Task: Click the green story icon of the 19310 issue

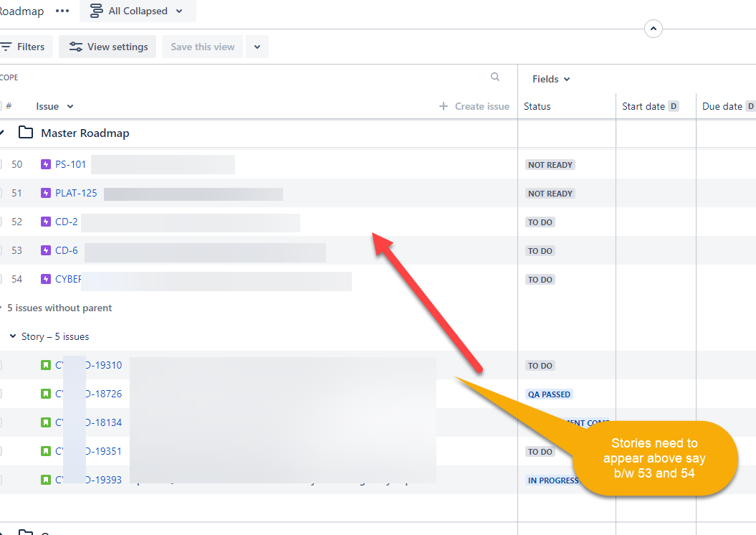Action: coord(46,365)
